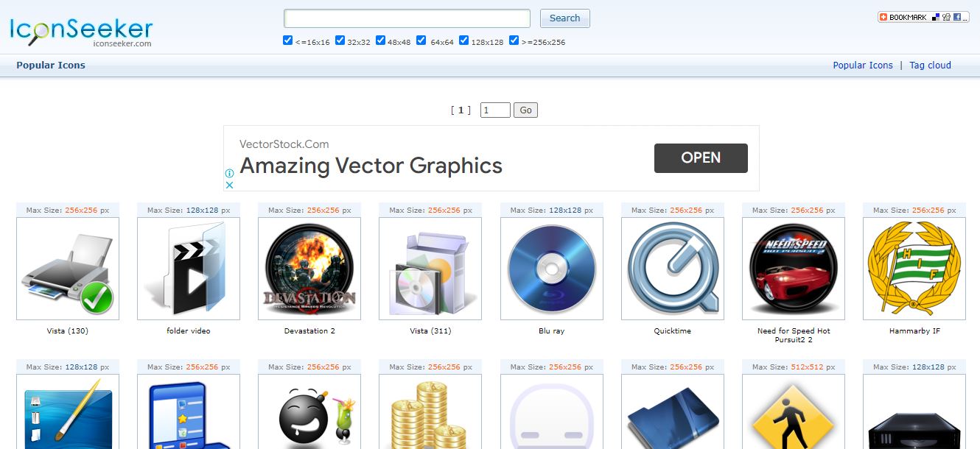Open the yellow pedestrian crossing sign icon
Image resolution: width=980 pixels, height=449 pixels.
[x=793, y=420]
